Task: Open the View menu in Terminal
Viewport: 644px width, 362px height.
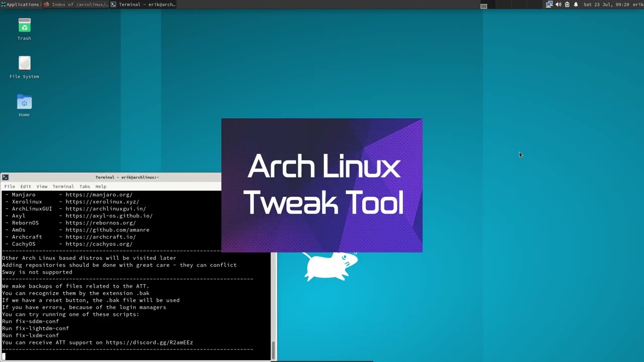Action: [x=42, y=187]
